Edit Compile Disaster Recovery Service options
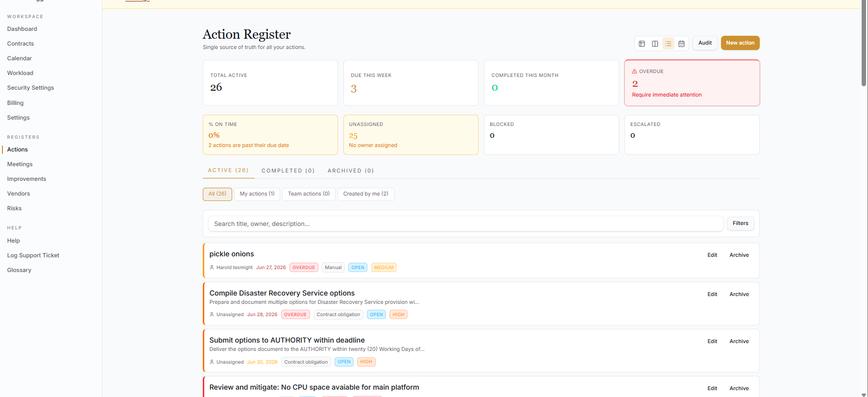The image size is (868, 397). pyautogui.click(x=712, y=295)
